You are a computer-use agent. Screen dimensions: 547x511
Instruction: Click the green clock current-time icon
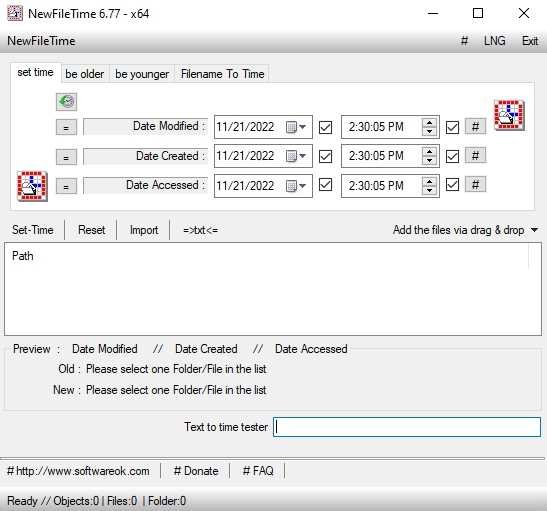pos(66,102)
